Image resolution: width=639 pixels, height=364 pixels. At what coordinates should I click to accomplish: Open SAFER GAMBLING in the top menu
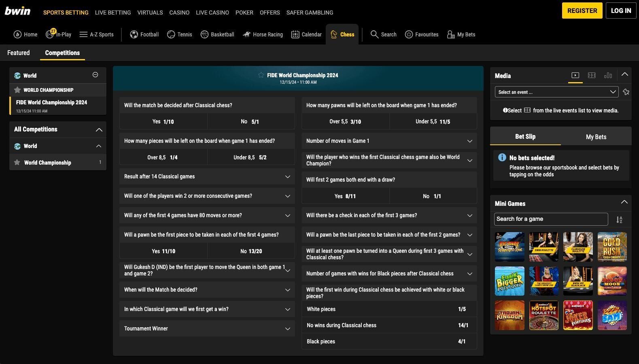[x=310, y=13]
